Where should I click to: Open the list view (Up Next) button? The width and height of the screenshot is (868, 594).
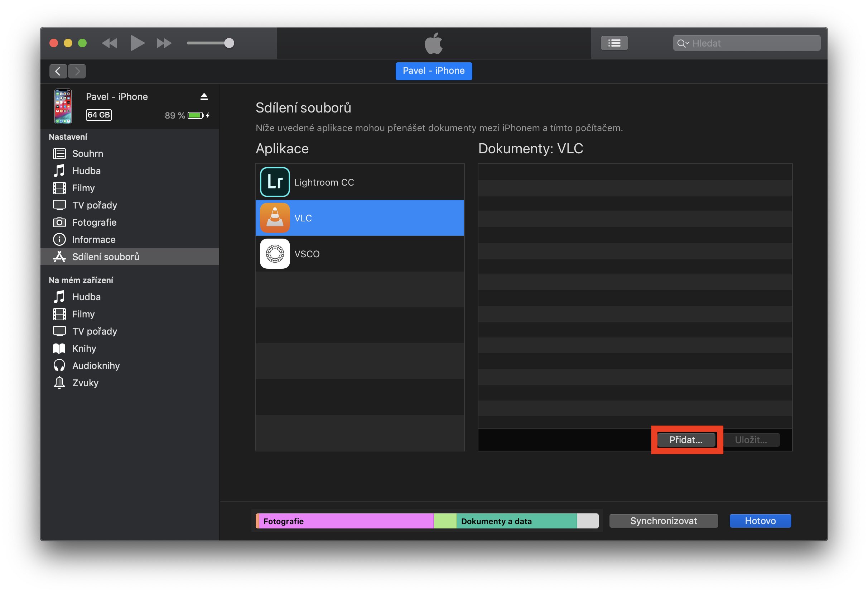pyautogui.click(x=614, y=43)
